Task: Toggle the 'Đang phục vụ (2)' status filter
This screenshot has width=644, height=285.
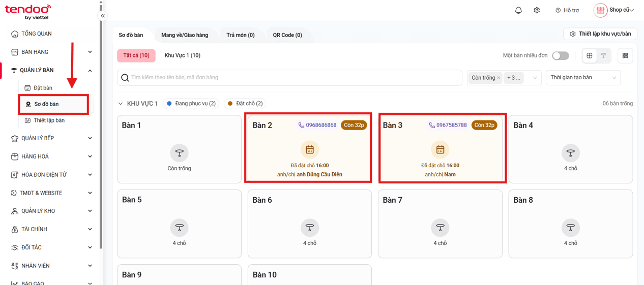Action: tap(191, 104)
